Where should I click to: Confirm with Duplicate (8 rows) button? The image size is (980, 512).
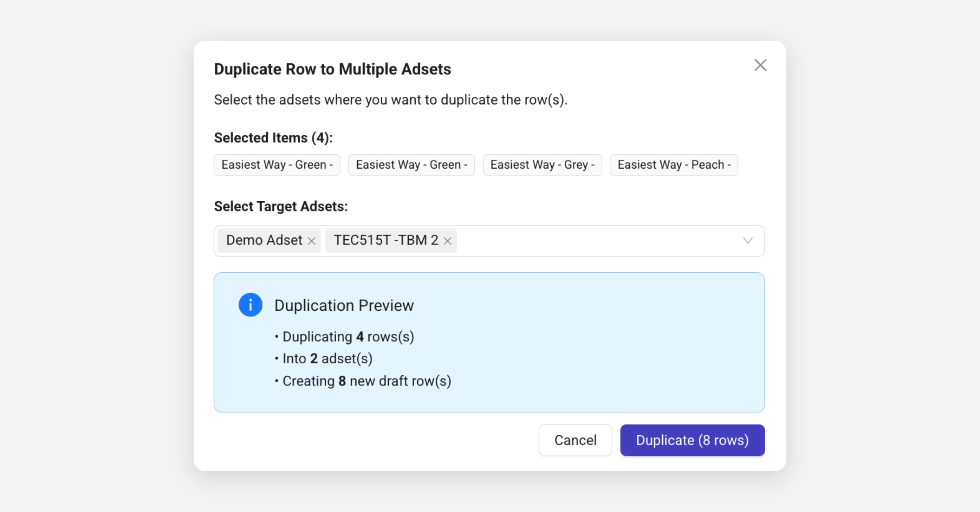(692, 440)
